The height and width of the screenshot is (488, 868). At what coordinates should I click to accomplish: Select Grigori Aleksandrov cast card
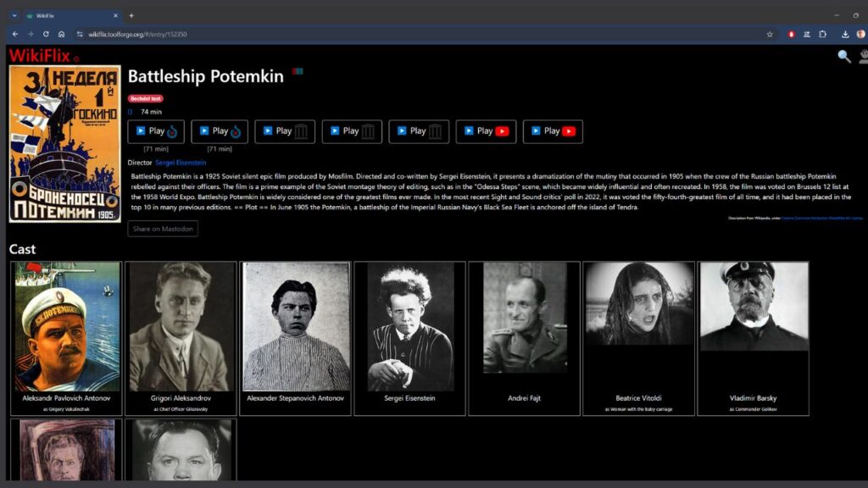coord(181,338)
